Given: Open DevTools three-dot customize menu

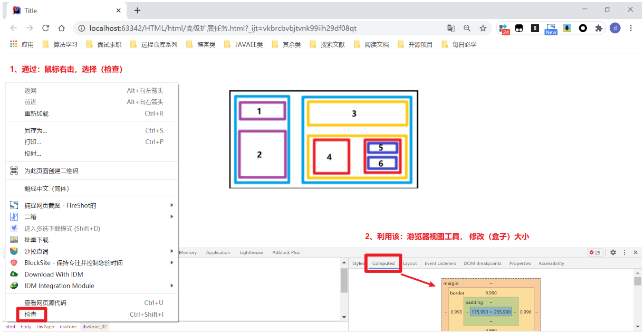Looking at the screenshot, I should pos(624,252).
